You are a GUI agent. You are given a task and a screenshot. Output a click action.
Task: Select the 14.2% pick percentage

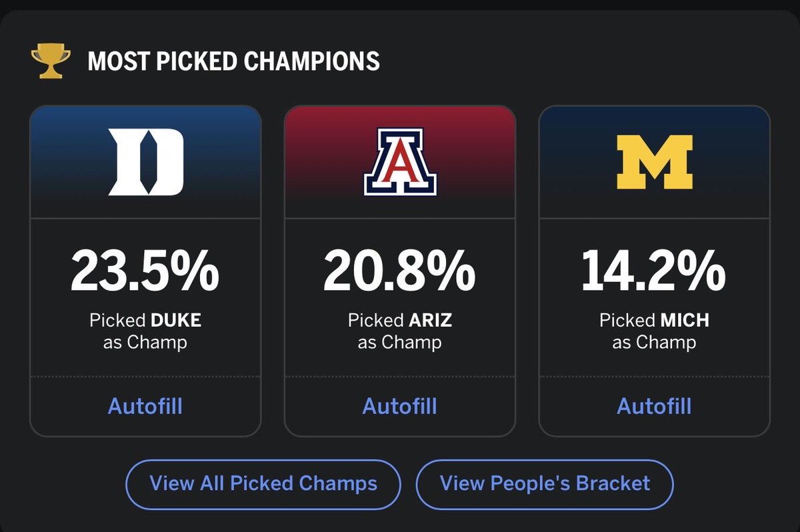point(655,271)
